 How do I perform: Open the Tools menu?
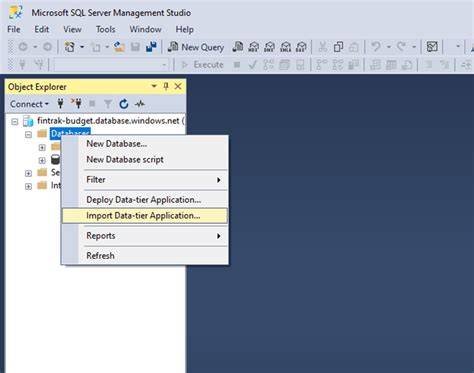click(105, 29)
